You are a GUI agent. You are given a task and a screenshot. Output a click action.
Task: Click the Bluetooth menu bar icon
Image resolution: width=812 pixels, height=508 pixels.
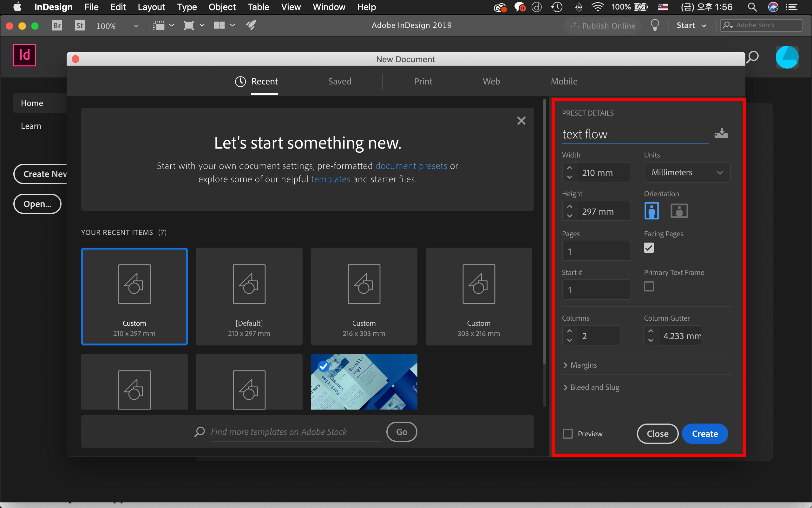pos(579,7)
